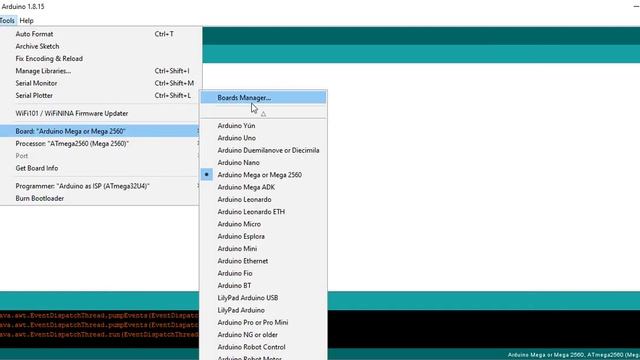The image size is (640, 360).
Task: Select Arduino Yún board
Action: (263, 125)
